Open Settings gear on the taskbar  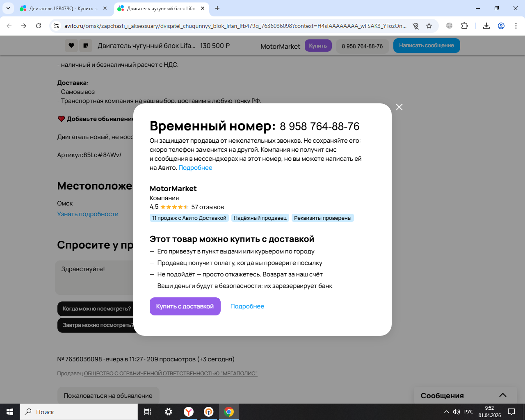tap(169, 412)
